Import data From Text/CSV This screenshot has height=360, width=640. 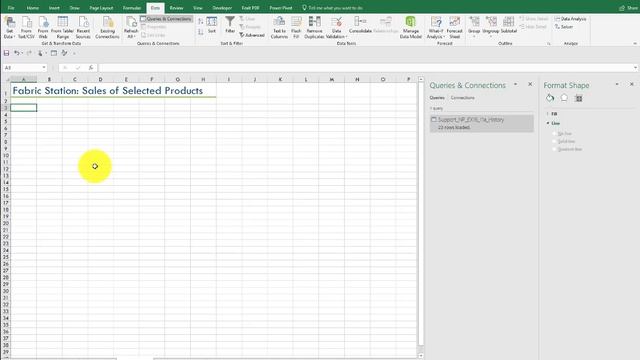pos(26,28)
